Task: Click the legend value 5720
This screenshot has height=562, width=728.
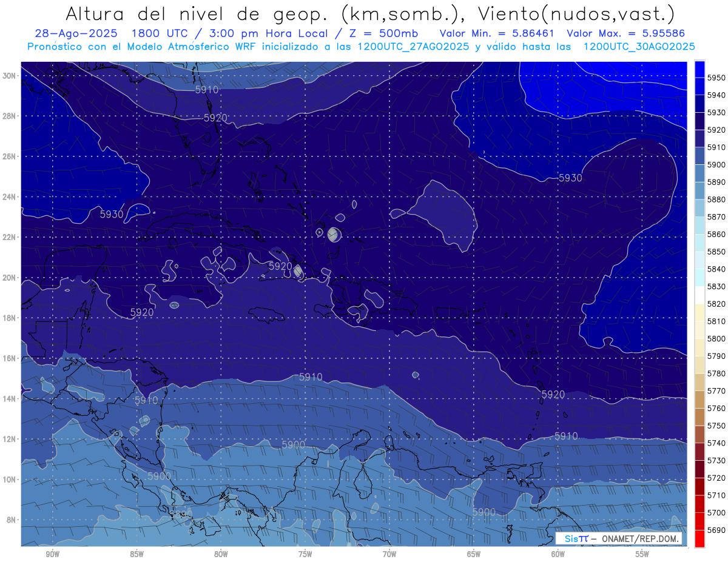Action: (x=716, y=478)
